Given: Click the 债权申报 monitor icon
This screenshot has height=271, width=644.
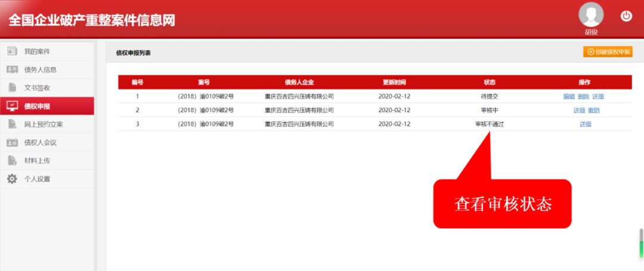Looking at the screenshot, I should click(x=13, y=106).
